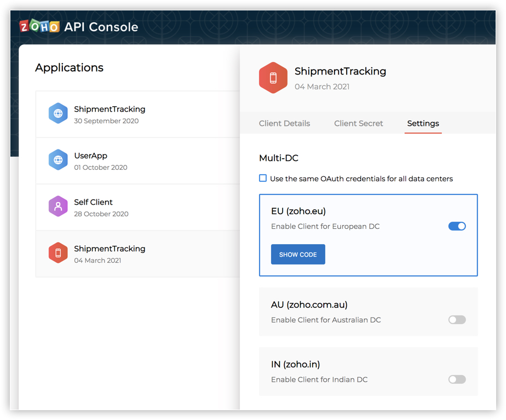Check 'Use the same OAuth credentials' checkbox
Screen dimensions: 506x420
pyautogui.click(x=263, y=179)
